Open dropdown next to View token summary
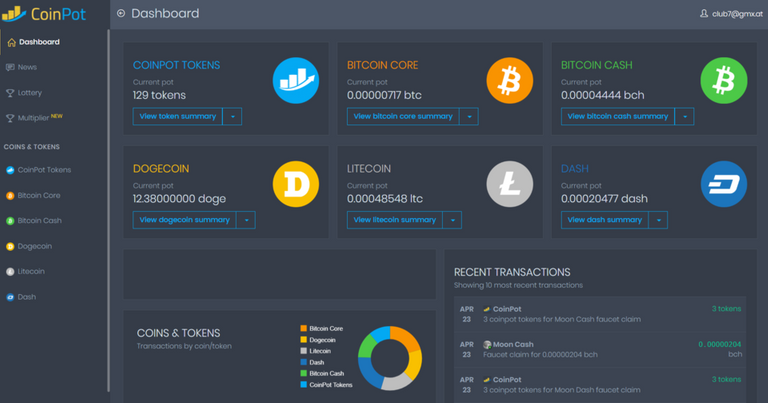The width and height of the screenshot is (768, 403). pyautogui.click(x=233, y=117)
